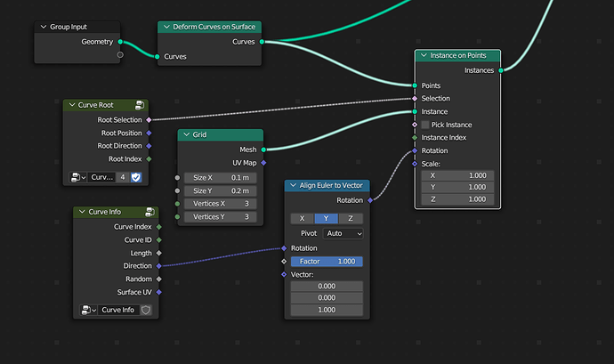Viewport: 614px width, 364px height.
Task: Select the X axis in Align Euler to Vector
Action: pyautogui.click(x=302, y=219)
